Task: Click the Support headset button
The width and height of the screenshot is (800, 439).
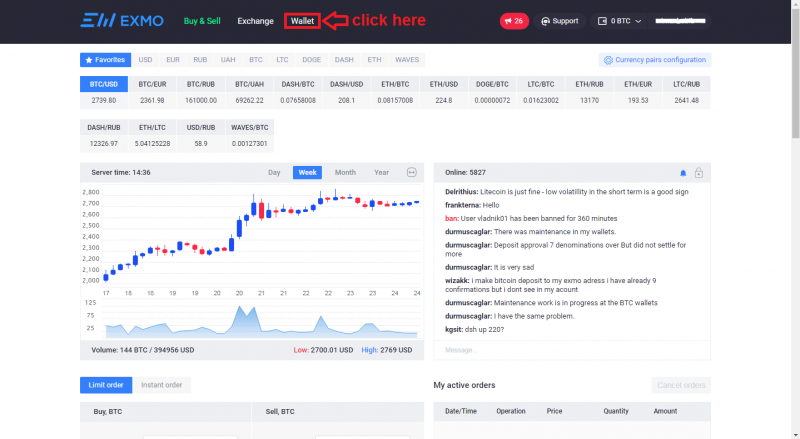Action: [560, 21]
